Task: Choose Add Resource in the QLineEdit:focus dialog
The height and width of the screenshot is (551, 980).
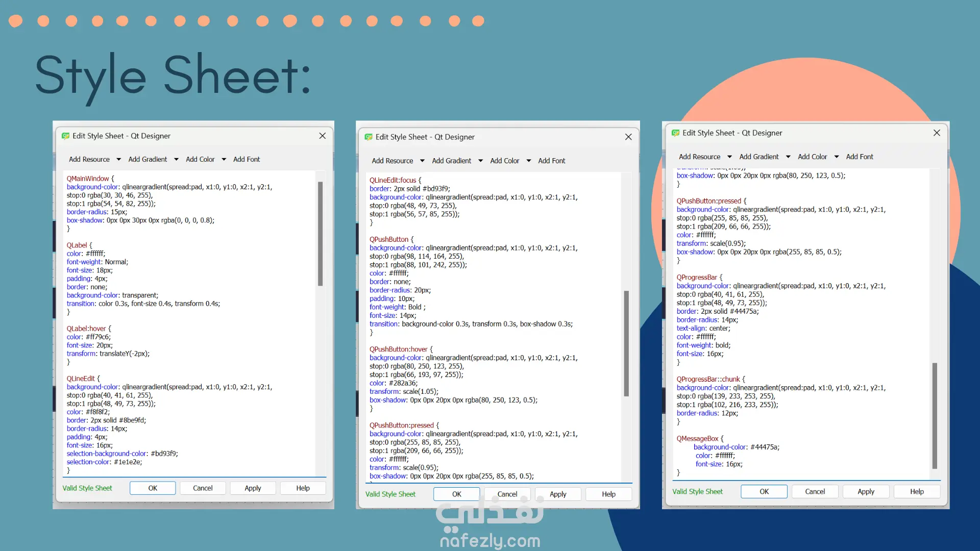Action: (393, 161)
